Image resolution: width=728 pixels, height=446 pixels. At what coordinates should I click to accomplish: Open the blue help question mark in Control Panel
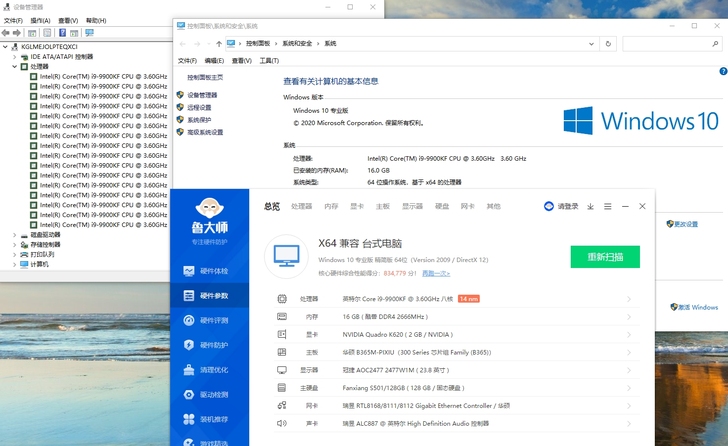pos(723,71)
